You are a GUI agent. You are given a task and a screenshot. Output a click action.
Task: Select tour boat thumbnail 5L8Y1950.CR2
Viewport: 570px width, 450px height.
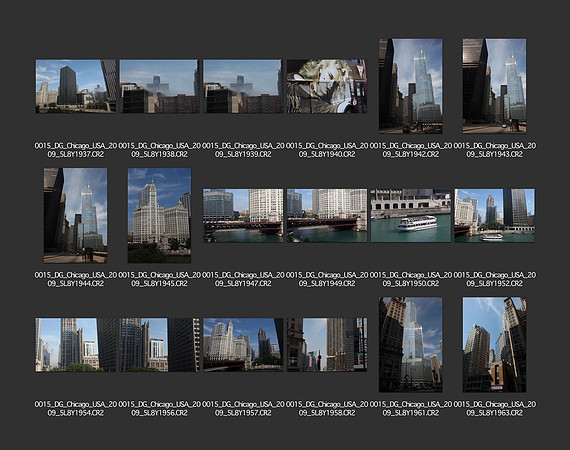[x=411, y=216]
